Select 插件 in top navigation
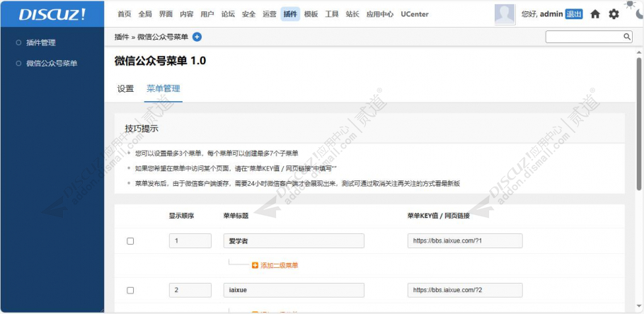This screenshot has width=644, height=314. [290, 14]
